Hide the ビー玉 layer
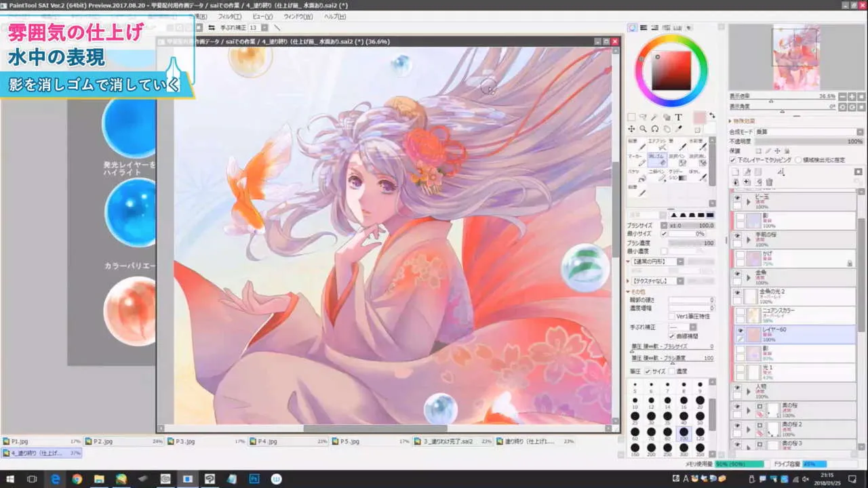The image size is (868, 488). [737, 198]
